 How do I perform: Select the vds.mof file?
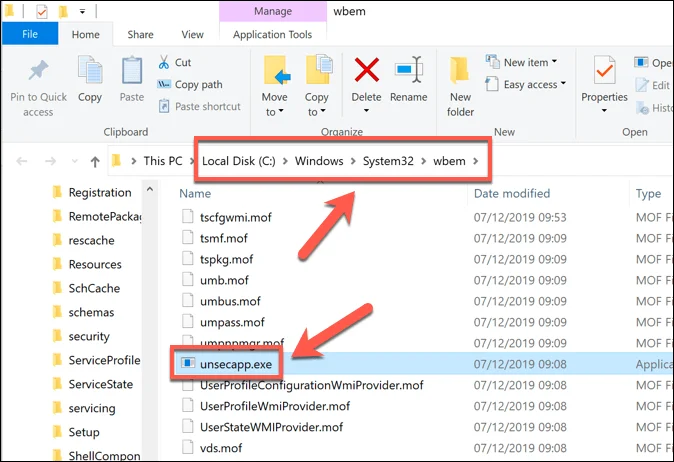pyautogui.click(x=212, y=448)
